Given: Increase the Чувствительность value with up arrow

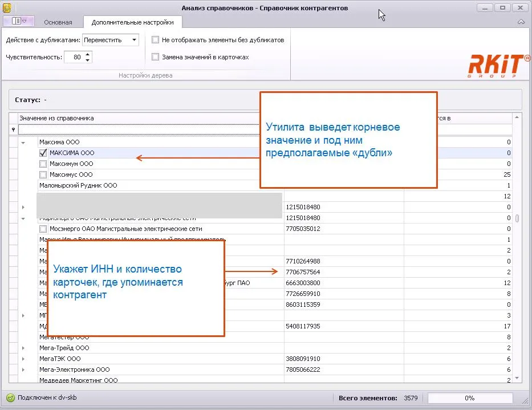Looking at the screenshot, I should coord(87,54).
